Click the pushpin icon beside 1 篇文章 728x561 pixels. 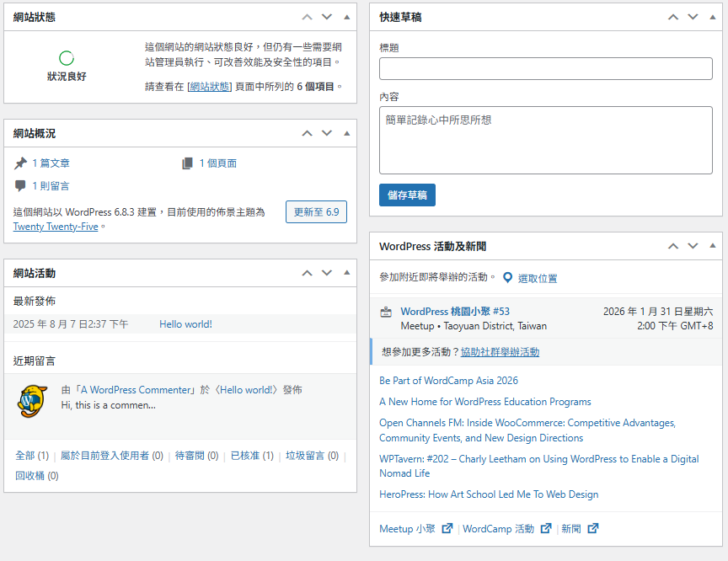(20, 163)
